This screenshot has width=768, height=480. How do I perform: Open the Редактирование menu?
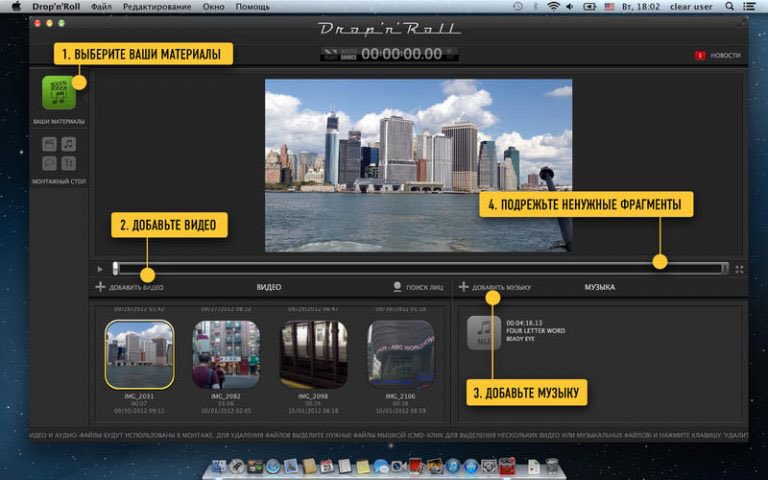point(157,6)
